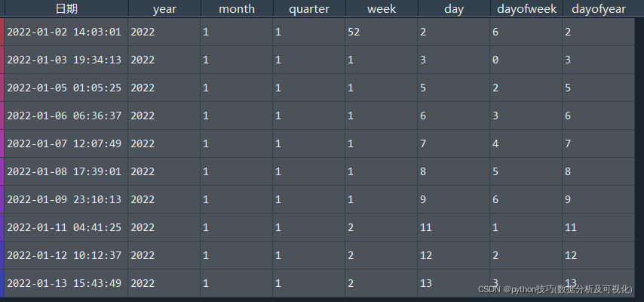The image size is (644, 302).
Task: Click day cell in the 2022-01-12 row
Action: [x=454, y=255]
